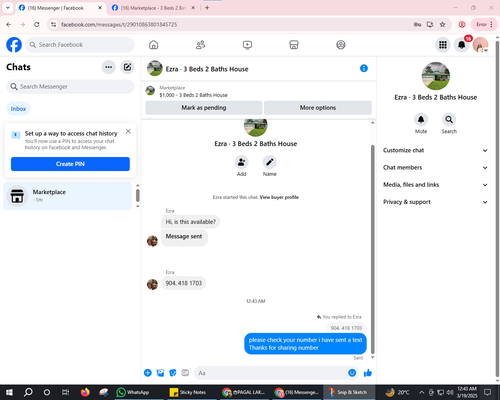
Task: Open the Friends icon in top navigation
Action: coord(200,45)
